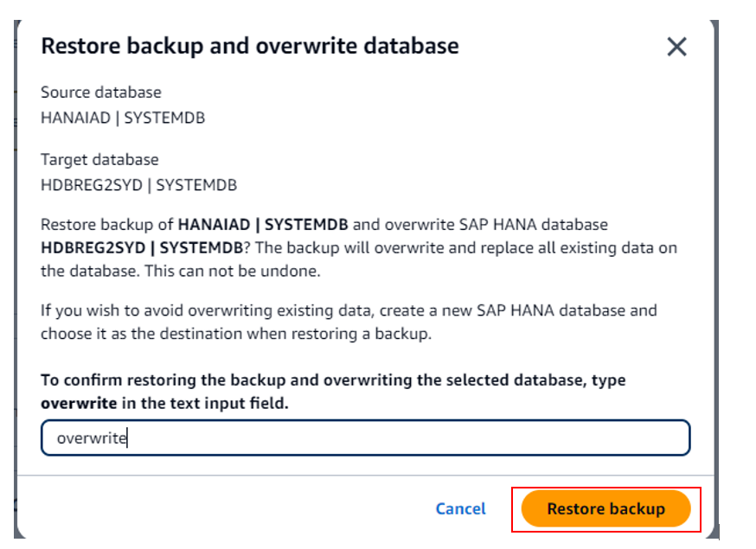Viewport: 756px width, 549px height.
Task: Select the source value HANAIAD | SYSTEMDB
Action: pos(123,118)
